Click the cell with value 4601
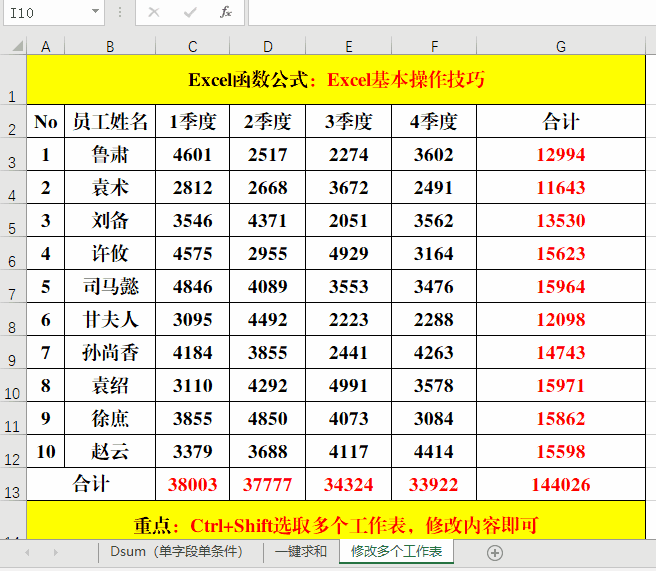 192,154
